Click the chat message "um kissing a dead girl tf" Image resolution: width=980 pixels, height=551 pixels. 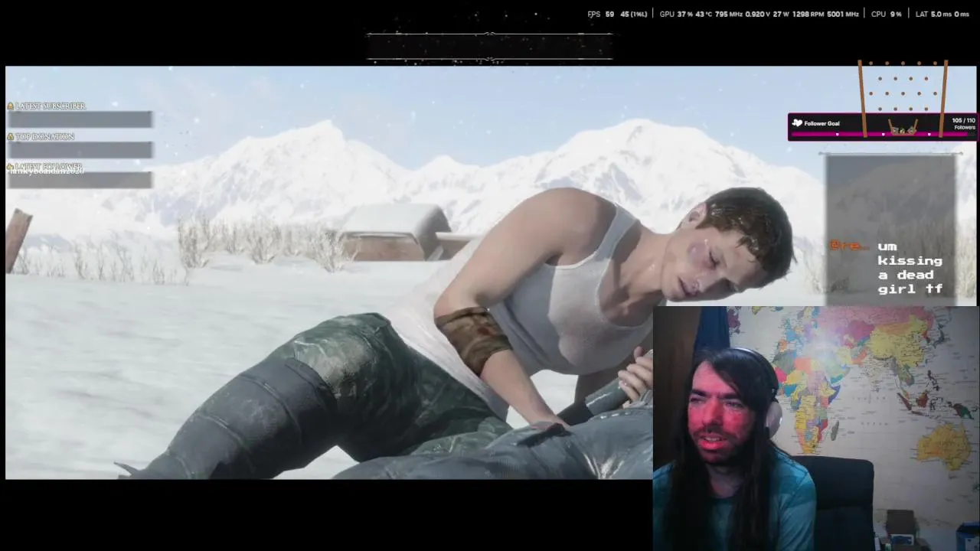click(910, 268)
